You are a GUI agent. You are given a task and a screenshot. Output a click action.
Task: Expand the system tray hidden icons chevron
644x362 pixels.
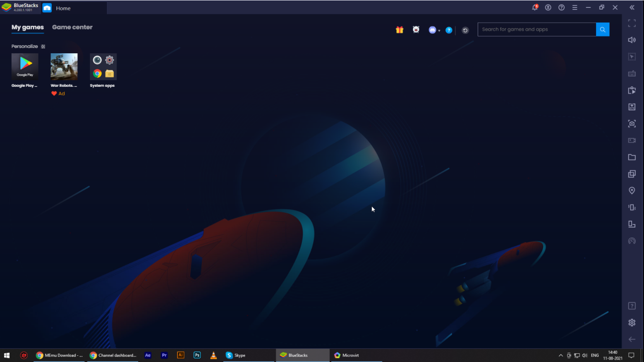(561, 355)
